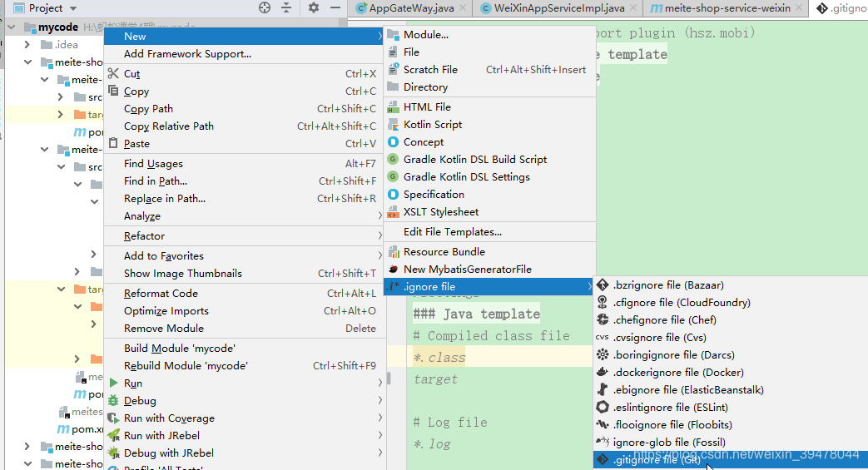The image size is (868, 470).
Task: Select File in New submenu
Action: pyautogui.click(x=489, y=52)
